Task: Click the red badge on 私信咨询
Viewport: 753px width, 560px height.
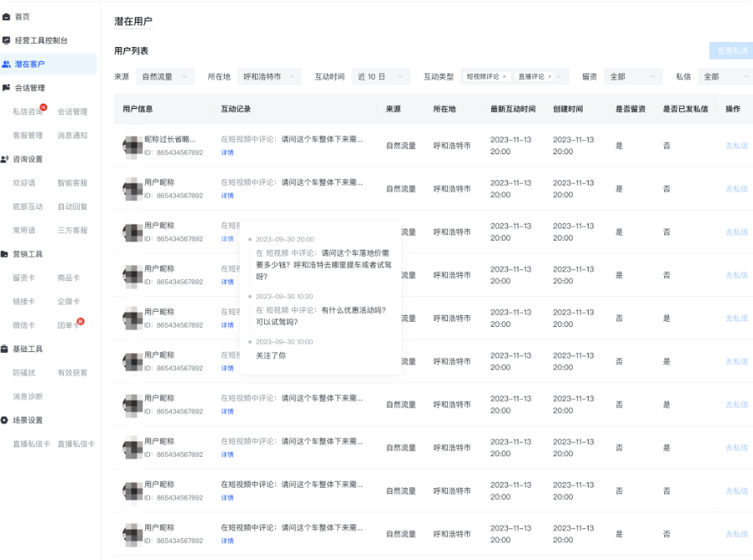Action: click(44, 107)
